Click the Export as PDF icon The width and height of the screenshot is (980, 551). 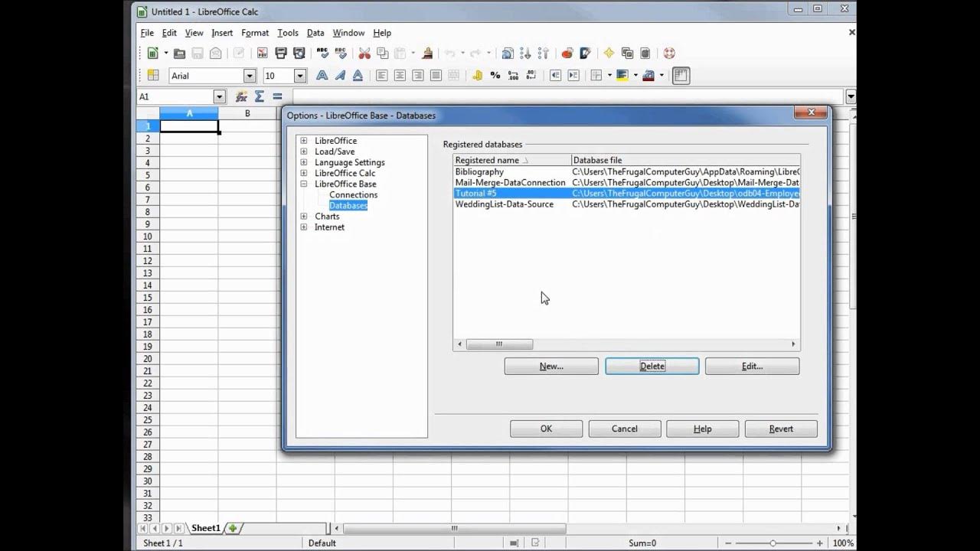click(262, 54)
